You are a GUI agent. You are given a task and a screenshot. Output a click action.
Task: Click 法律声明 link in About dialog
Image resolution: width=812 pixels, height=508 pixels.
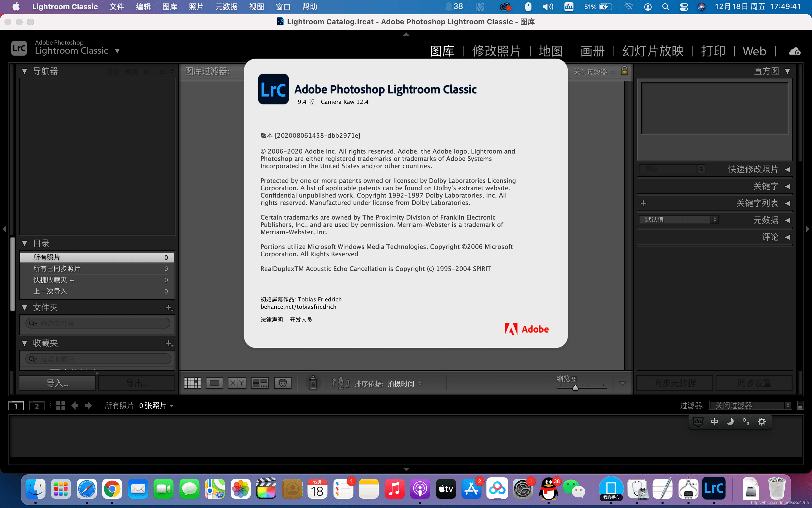coord(272,319)
